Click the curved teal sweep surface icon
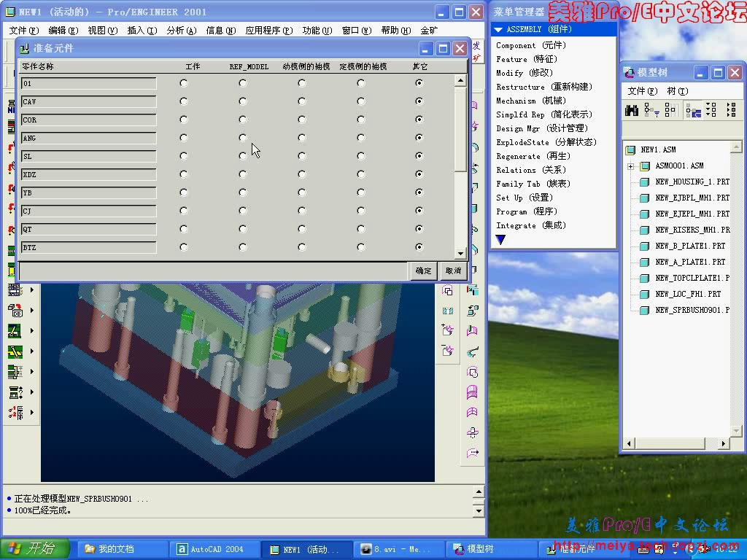This screenshot has height=560, width=747. 472,352
